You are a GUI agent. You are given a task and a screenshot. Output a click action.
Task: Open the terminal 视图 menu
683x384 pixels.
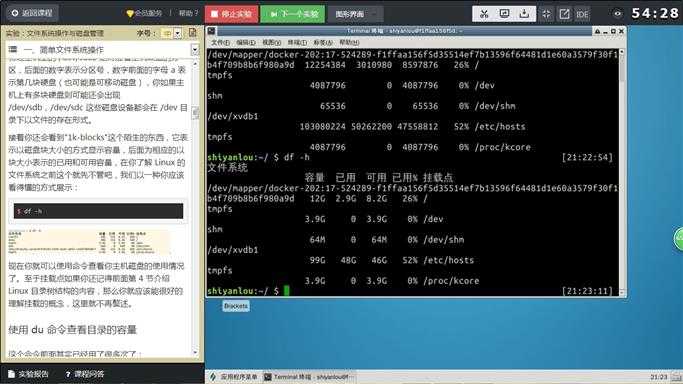click(x=271, y=42)
